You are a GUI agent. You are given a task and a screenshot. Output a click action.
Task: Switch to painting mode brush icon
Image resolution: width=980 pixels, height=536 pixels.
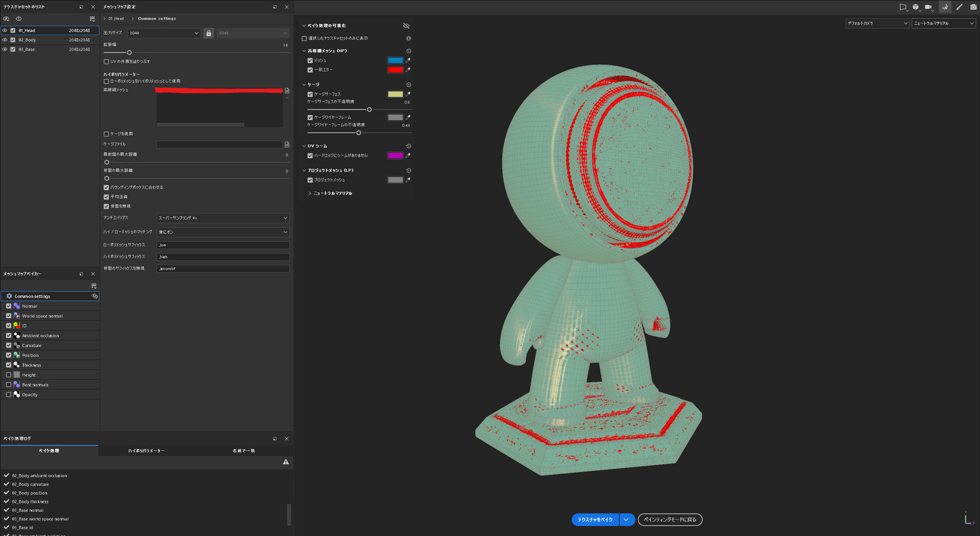[959, 7]
